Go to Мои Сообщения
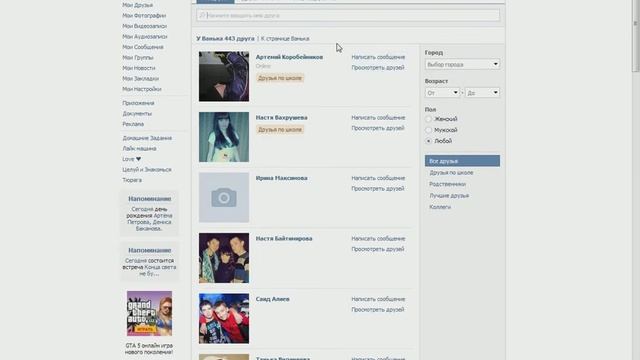Viewport: 640px width, 360px height. pos(143,47)
